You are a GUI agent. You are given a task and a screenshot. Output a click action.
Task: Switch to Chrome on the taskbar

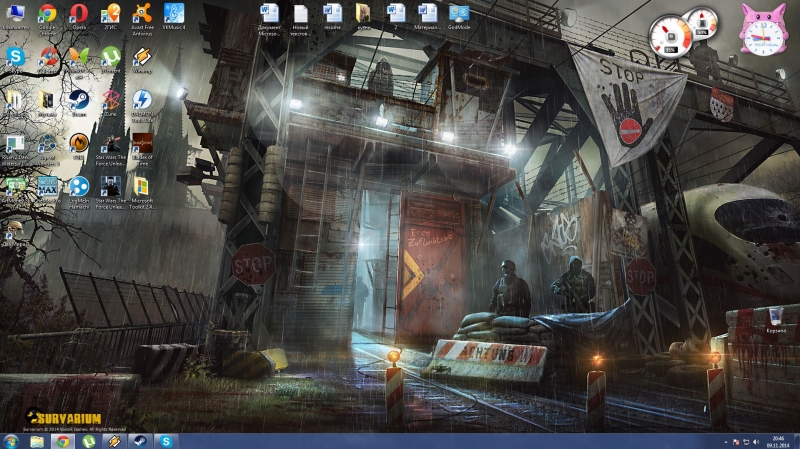[63, 441]
